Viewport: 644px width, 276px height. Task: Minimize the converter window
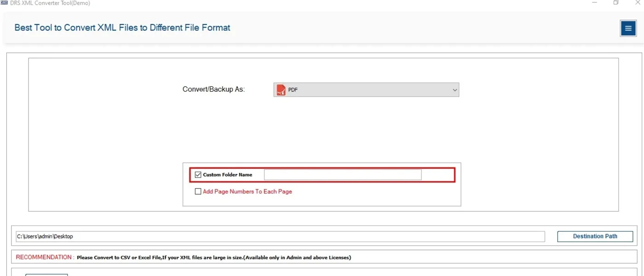pos(595,3)
